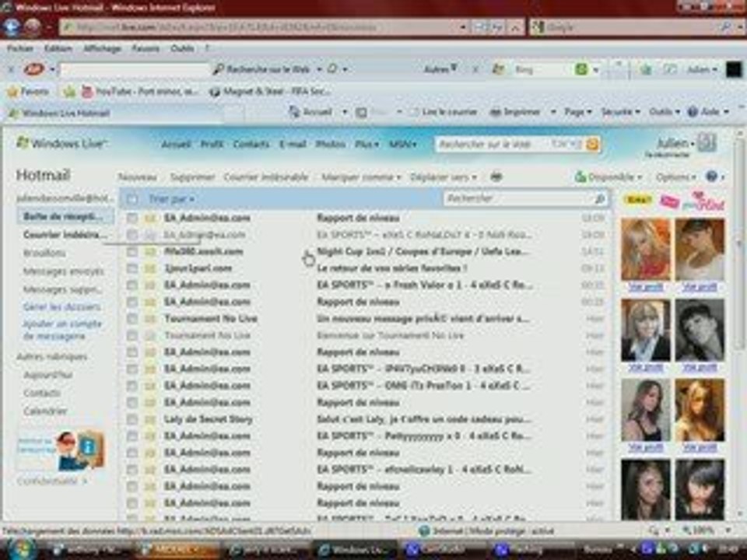747x560 pixels.
Task: Tick checkbox for Fifa360 email
Action: [132, 251]
